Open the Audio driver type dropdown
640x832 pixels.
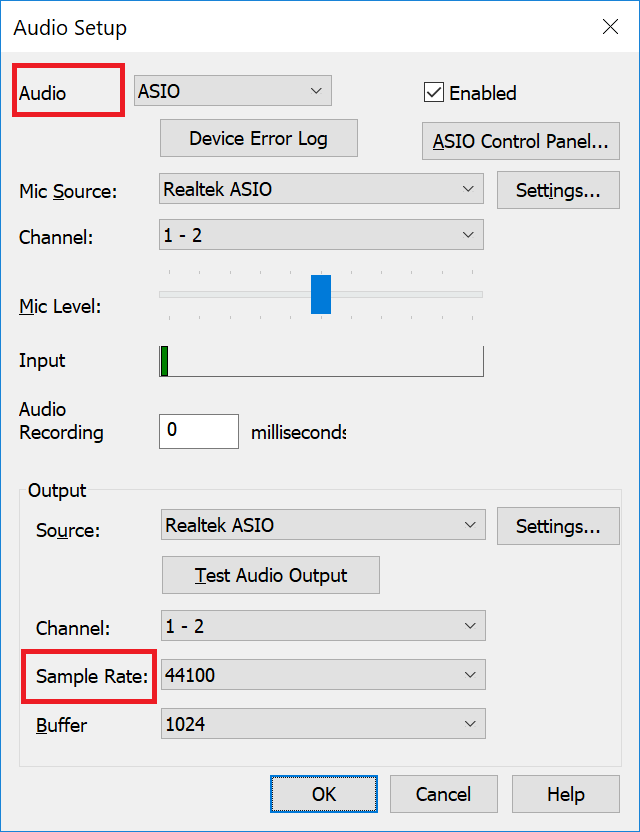[x=233, y=91]
